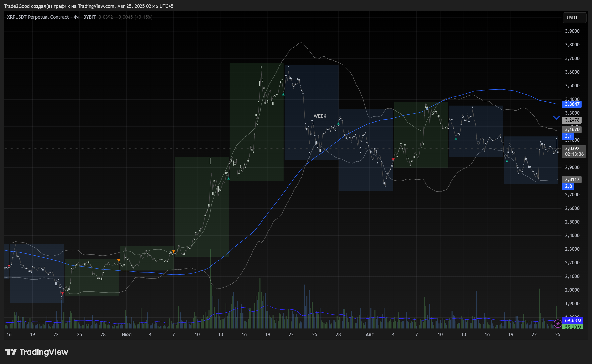The width and height of the screenshot is (592, 364).
Task: Select the gray 3,2478 horizontal line price tag
Action: (572, 120)
